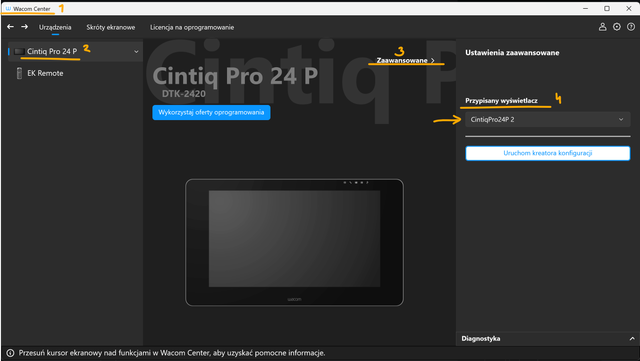Go forward with the right arrow
Screen dimensions: 640x361
(x=24, y=27)
